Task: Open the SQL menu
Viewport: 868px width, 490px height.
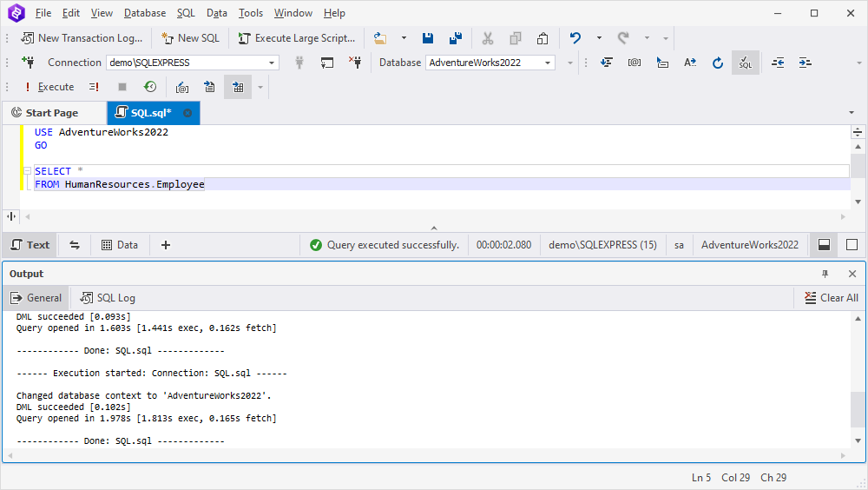Action: [186, 13]
